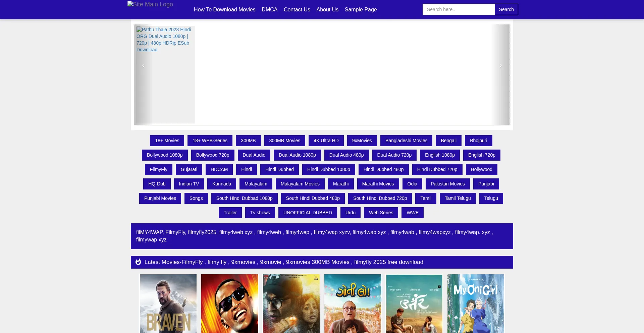644x333 pixels.
Task: Open Bollywood 1080p category
Action: coord(165,155)
